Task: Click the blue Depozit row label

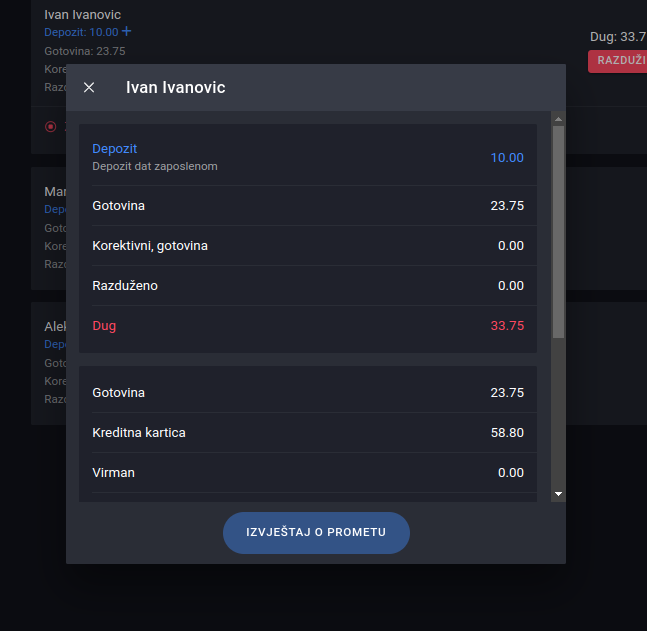Action: point(114,149)
